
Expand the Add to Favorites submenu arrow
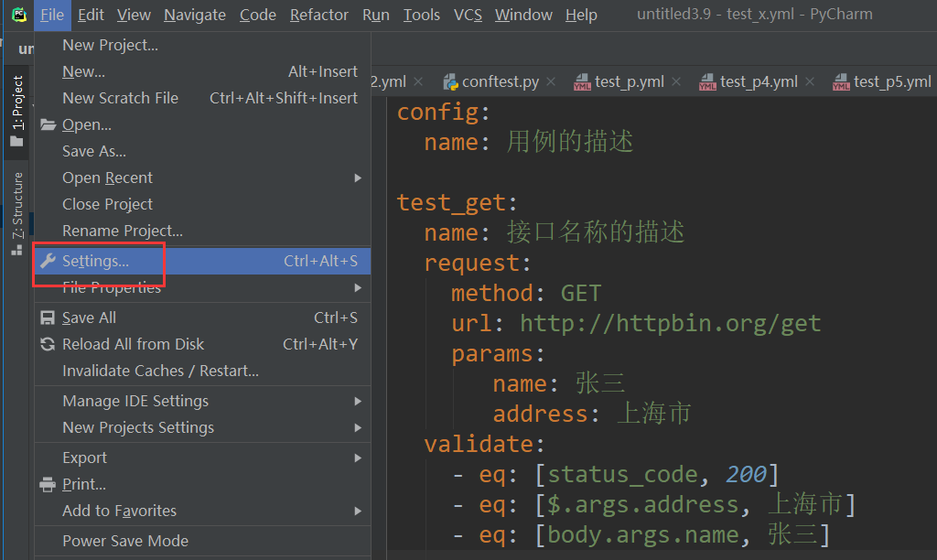tap(358, 511)
